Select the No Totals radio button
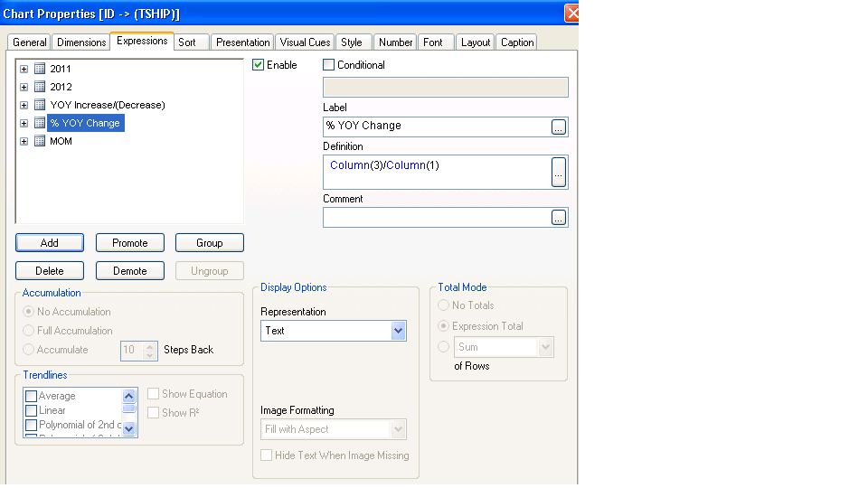This screenshot has width=868, height=488. 443,305
